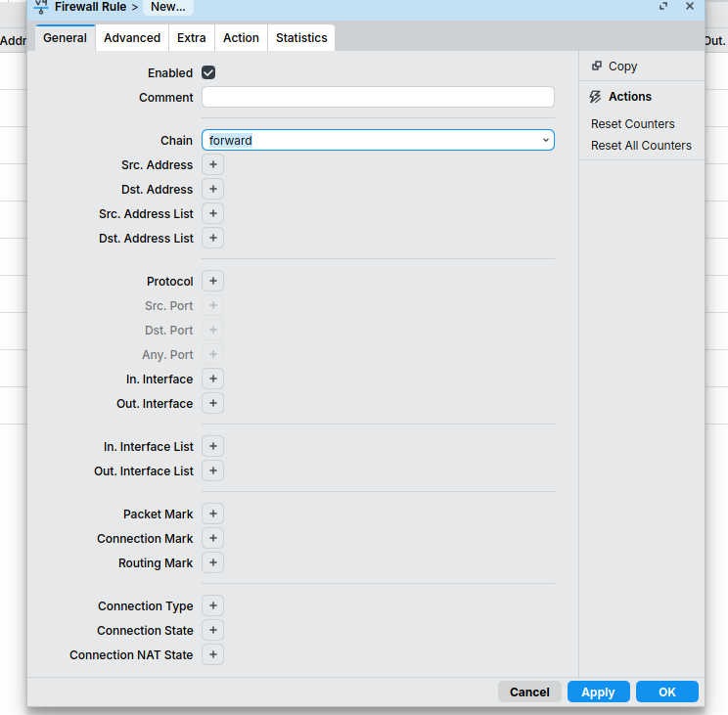Open the Chain dropdown
This screenshot has height=715, width=728.
378,140
